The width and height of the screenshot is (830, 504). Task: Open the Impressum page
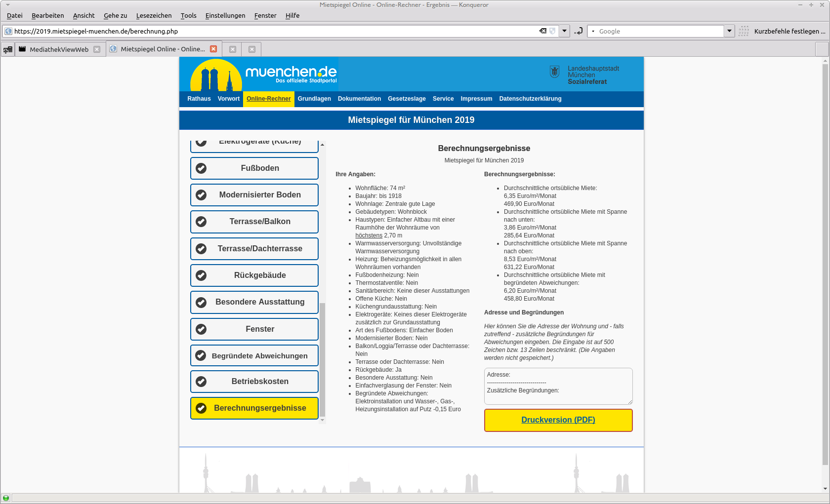point(476,99)
